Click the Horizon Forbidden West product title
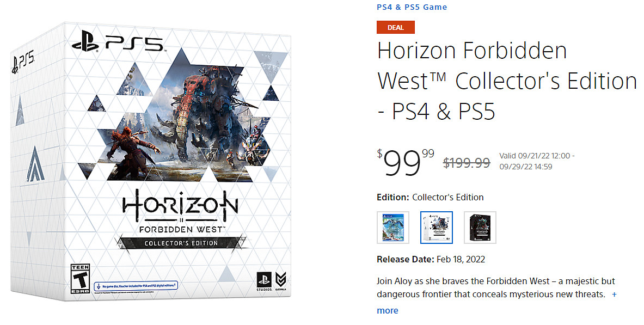Screen dimensions: 644x325 [x=506, y=81]
